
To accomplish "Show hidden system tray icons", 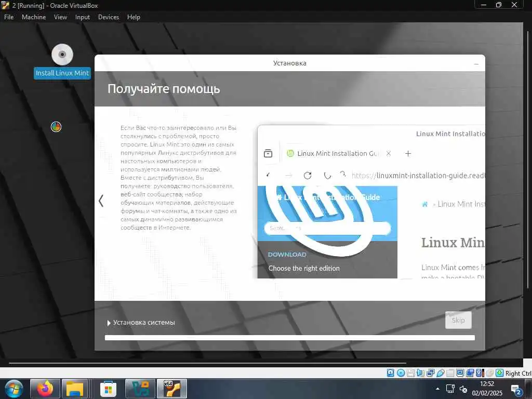I will click(x=437, y=389).
